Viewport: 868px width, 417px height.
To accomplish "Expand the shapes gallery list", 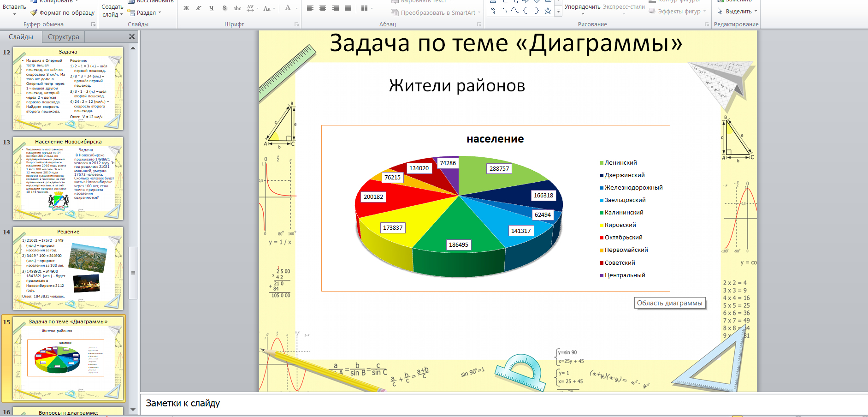I will point(558,12).
